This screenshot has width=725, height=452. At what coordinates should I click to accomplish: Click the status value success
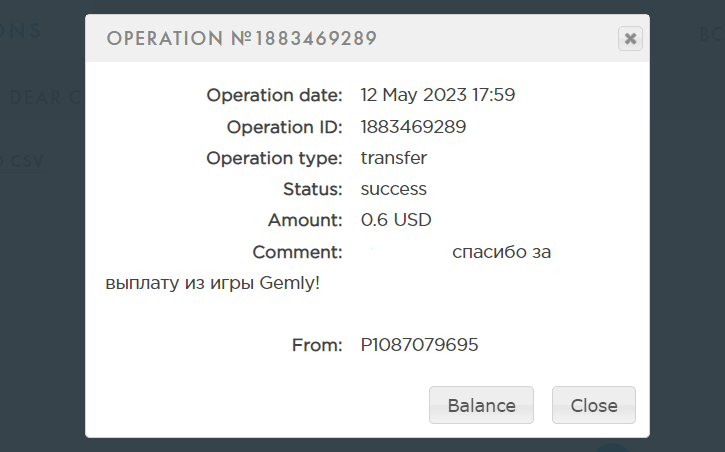coord(394,189)
